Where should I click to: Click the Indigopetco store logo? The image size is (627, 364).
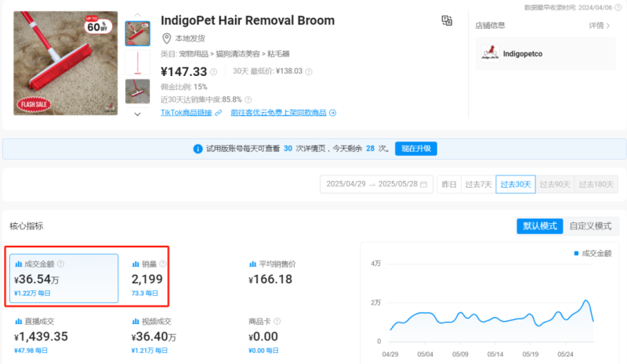(x=488, y=53)
